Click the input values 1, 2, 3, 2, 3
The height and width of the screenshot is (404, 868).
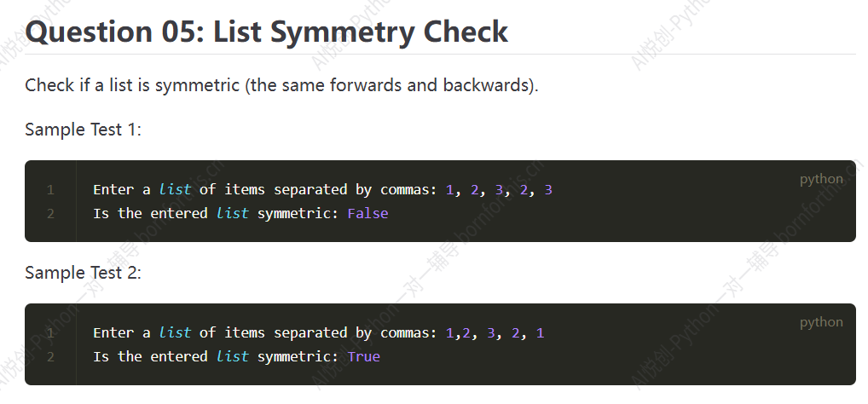click(x=499, y=190)
